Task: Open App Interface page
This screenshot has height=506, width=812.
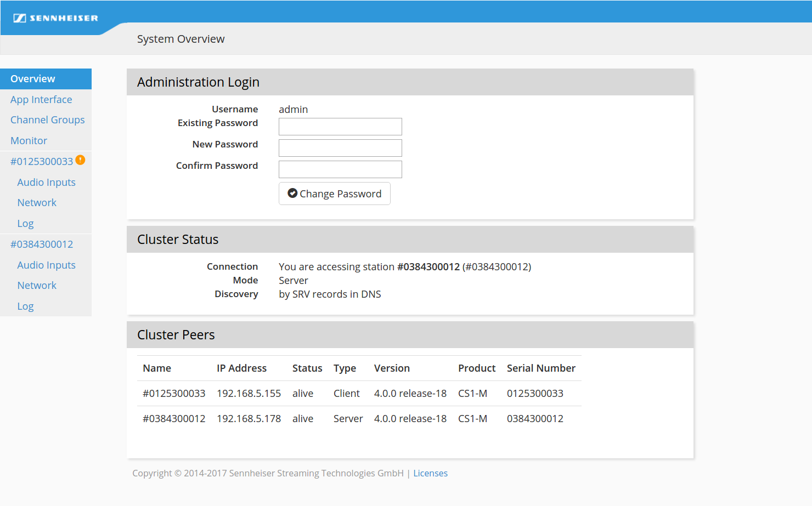Action: coord(41,100)
